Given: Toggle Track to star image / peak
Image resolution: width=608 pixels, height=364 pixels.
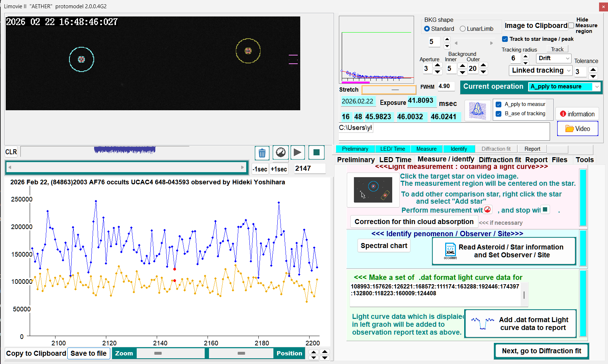Looking at the screenshot, I should coord(505,39).
